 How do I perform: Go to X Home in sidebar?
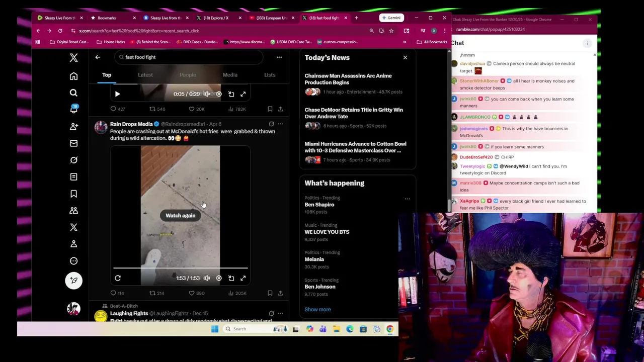pyautogui.click(x=73, y=76)
